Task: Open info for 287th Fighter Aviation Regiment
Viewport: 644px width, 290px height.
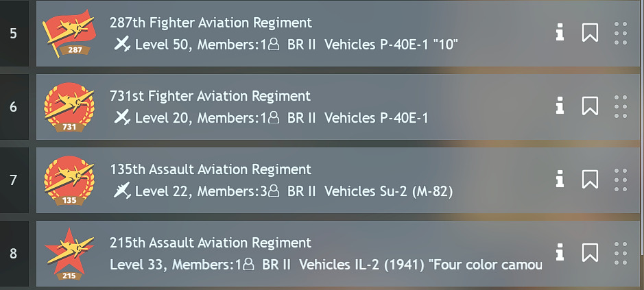Action: (x=560, y=32)
